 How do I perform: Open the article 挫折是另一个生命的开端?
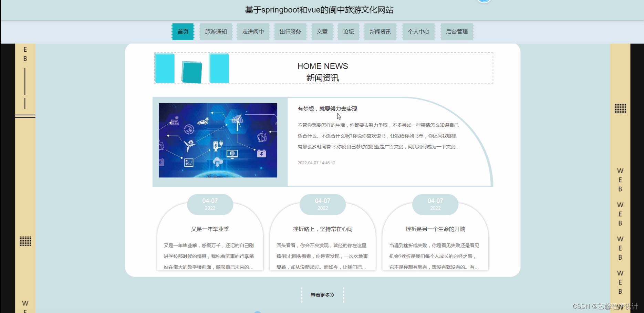point(435,228)
